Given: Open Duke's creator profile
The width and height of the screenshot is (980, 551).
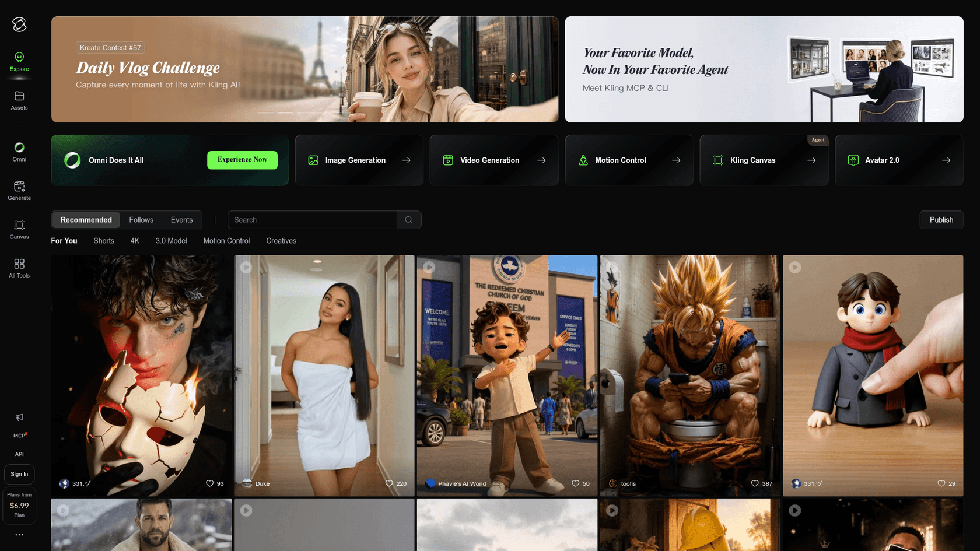Looking at the screenshot, I should 256,483.
